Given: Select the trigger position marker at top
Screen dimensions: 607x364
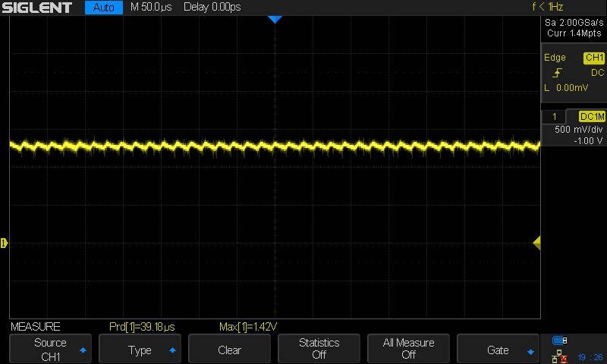Looking at the screenshot, I should pyautogui.click(x=275, y=20).
